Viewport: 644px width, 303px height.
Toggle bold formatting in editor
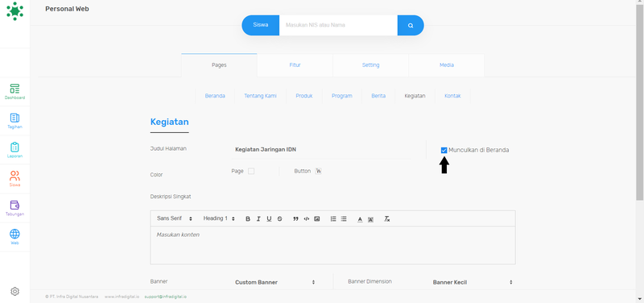click(248, 218)
